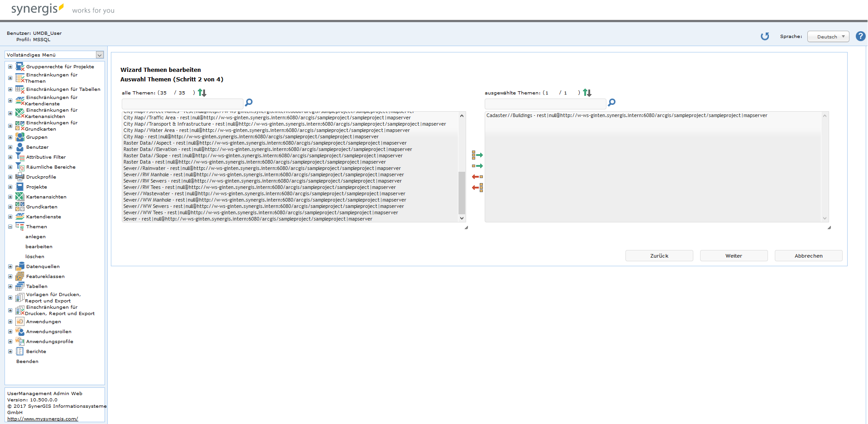Select the anlegen menu entry under Themen
868x424 pixels.
(35, 236)
